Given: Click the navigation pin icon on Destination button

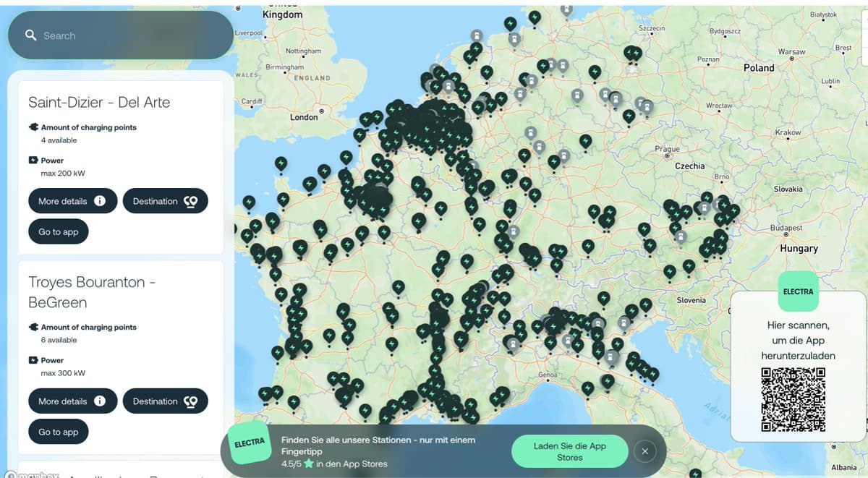Looking at the screenshot, I should tap(190, 200).
